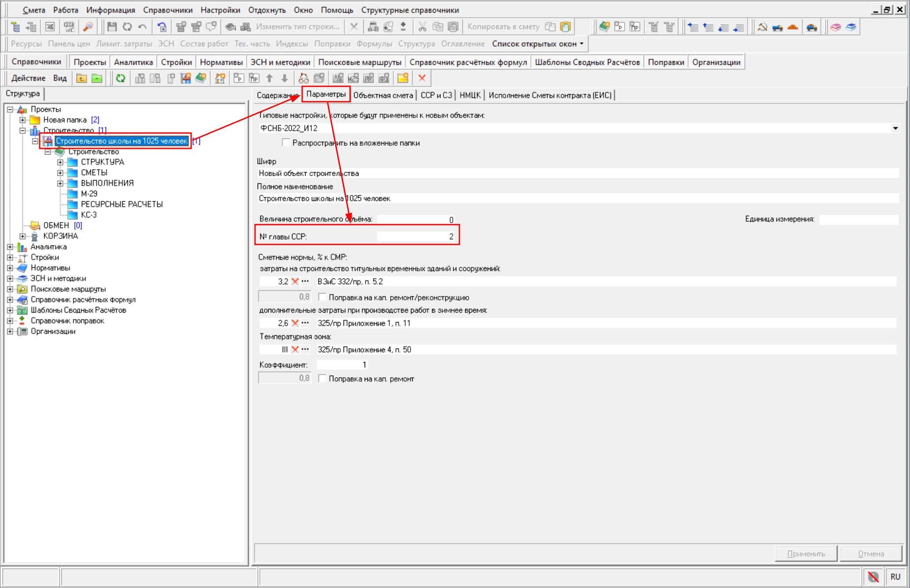Click the red X delete icon in structure toolbar
This screenshot has height=588, width=910.
tap(422, 78)
